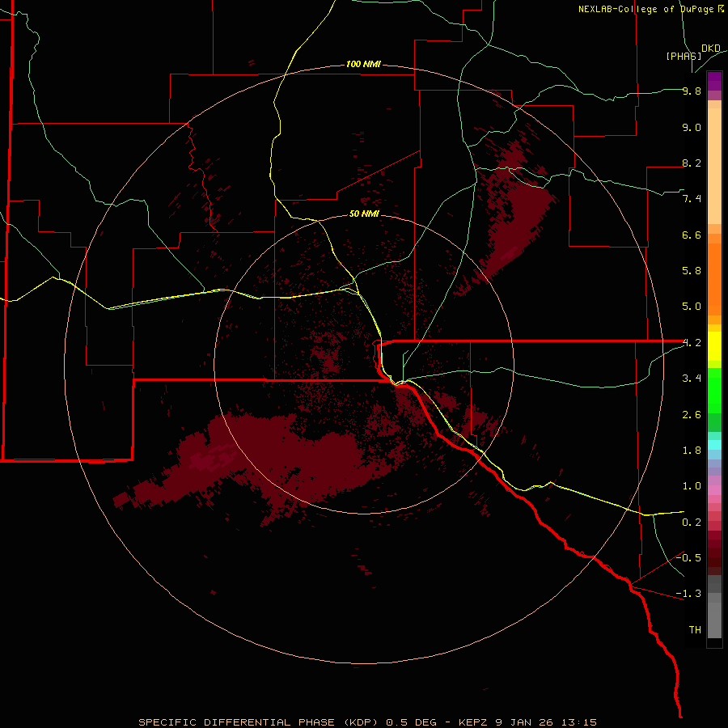Image resolution: width=728 pixels, height=728 pixels.
Task: Click the 1.8 value on the color scale
Action: [x=692, y=451]
